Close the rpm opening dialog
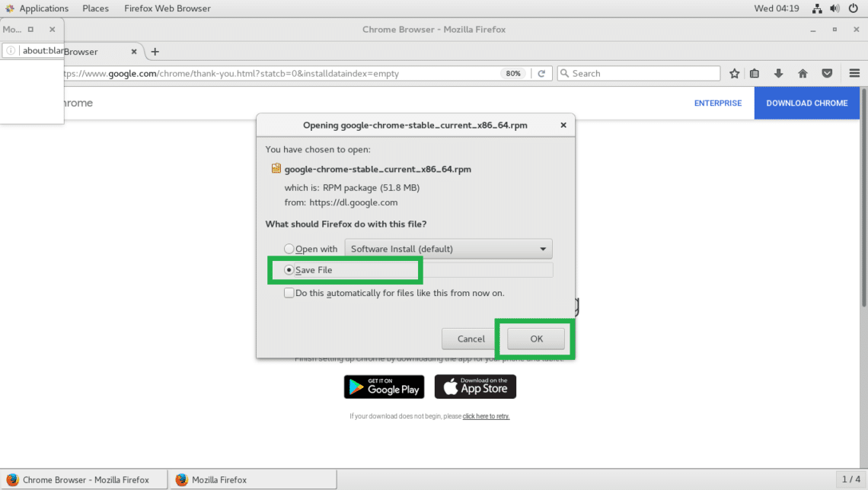The image size is (868, 490). [x=563, y=125]
